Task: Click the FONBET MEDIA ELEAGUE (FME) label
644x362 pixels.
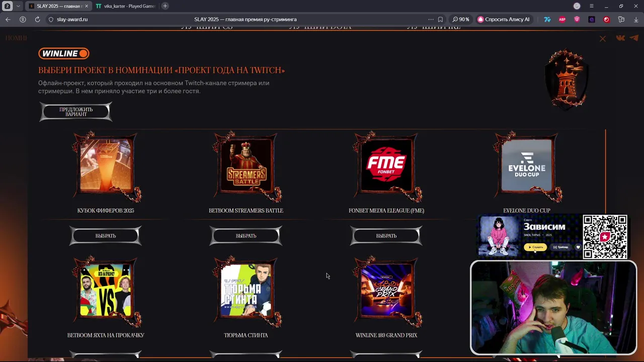Action: pos(386,211)
